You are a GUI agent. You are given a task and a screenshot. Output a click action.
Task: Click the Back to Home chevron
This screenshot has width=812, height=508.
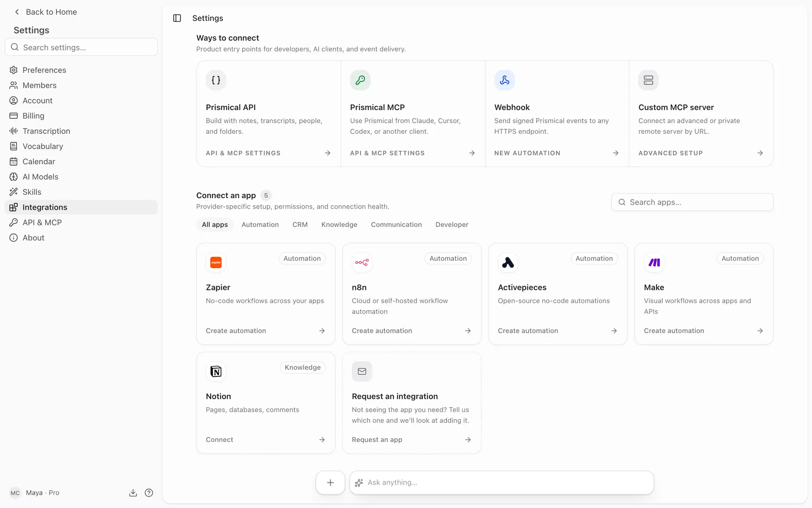tap(17, 12)
